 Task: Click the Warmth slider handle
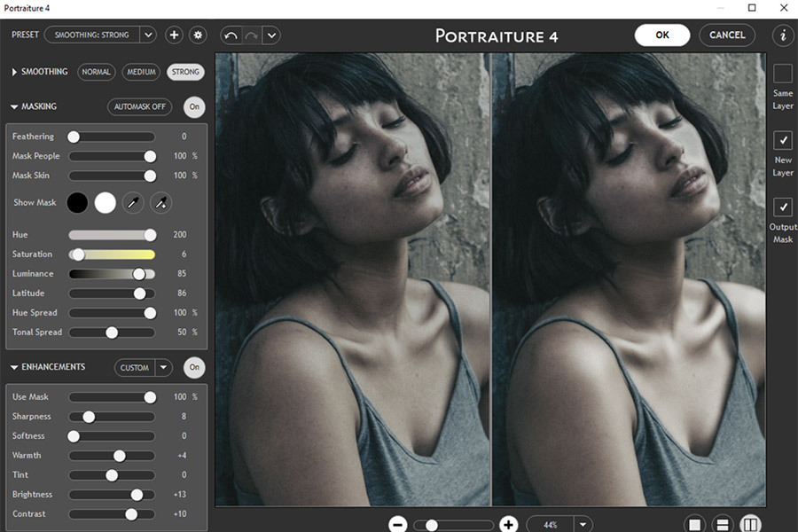tap(120, 456)
